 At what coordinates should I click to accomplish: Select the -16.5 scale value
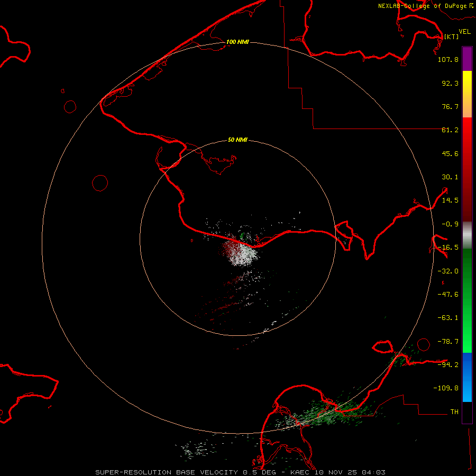(448, 248)
